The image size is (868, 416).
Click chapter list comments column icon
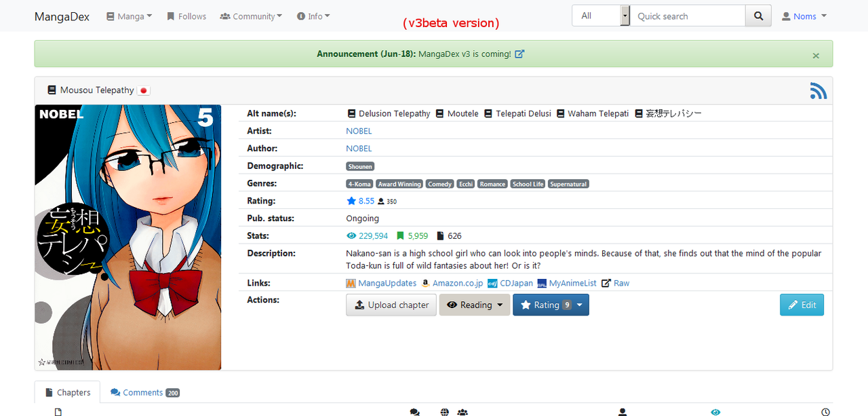[x=414, y=411]
